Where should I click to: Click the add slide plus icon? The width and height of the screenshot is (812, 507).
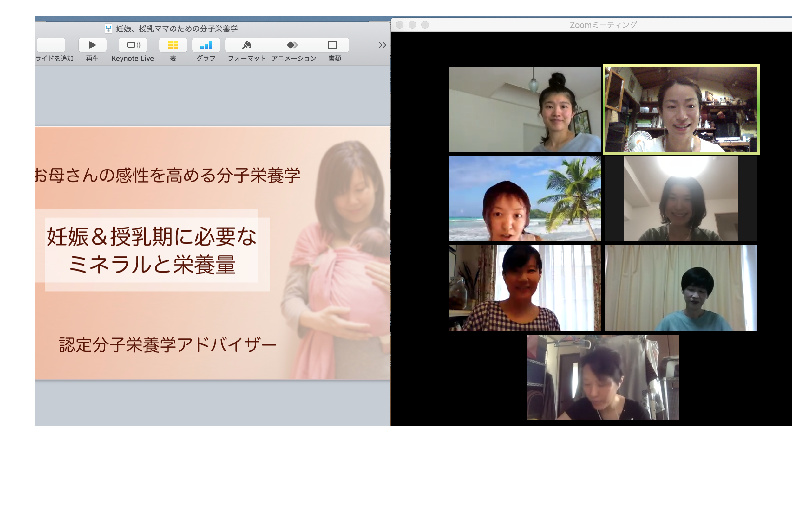pyautogui.click(x=51, y=45)
